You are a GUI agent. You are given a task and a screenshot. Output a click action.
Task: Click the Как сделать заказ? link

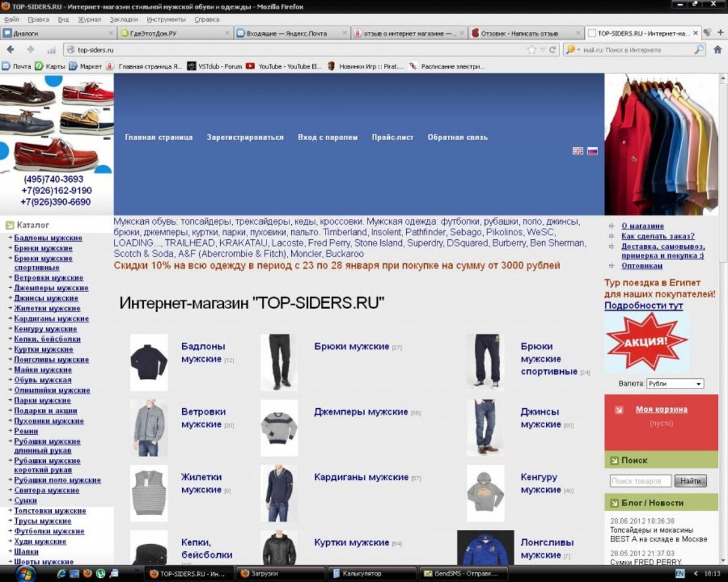click(x=658, y=236)
